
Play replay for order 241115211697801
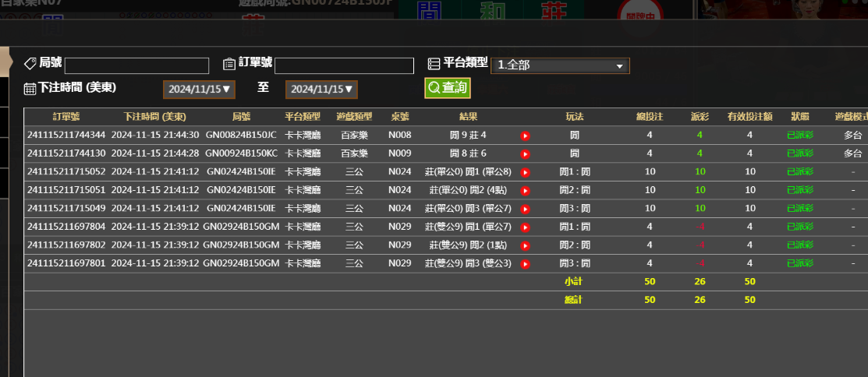(x=525, y=264)
